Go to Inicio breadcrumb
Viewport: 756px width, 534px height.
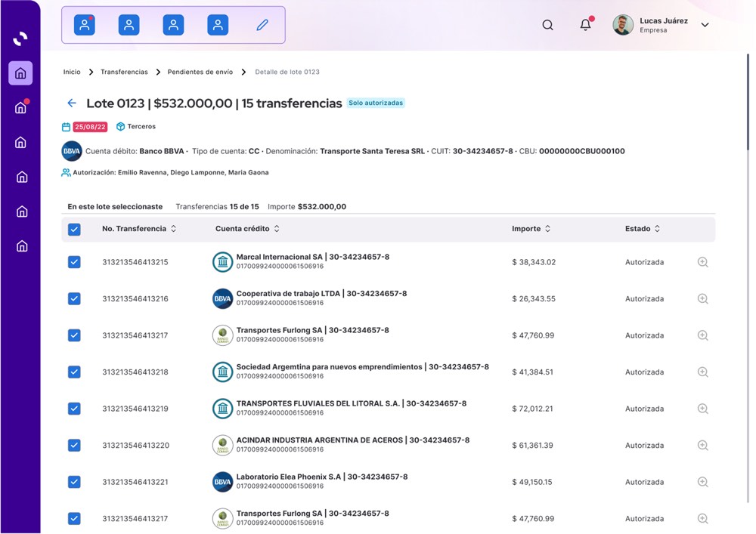coord(72,72)
